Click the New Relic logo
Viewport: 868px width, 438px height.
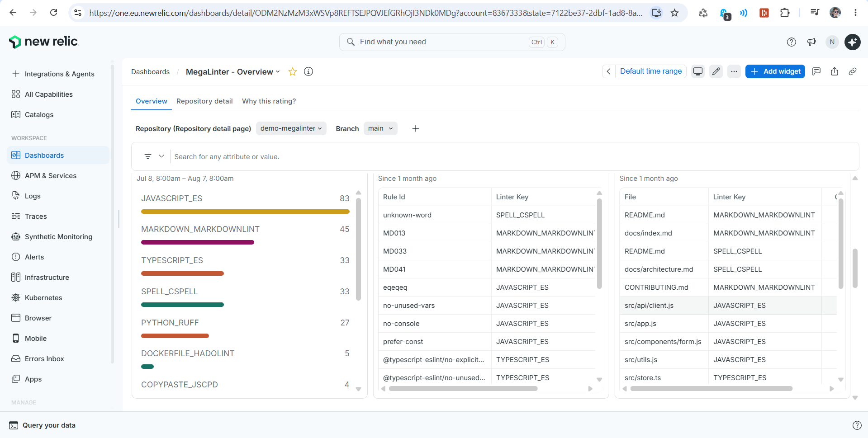tap(44, 42)
